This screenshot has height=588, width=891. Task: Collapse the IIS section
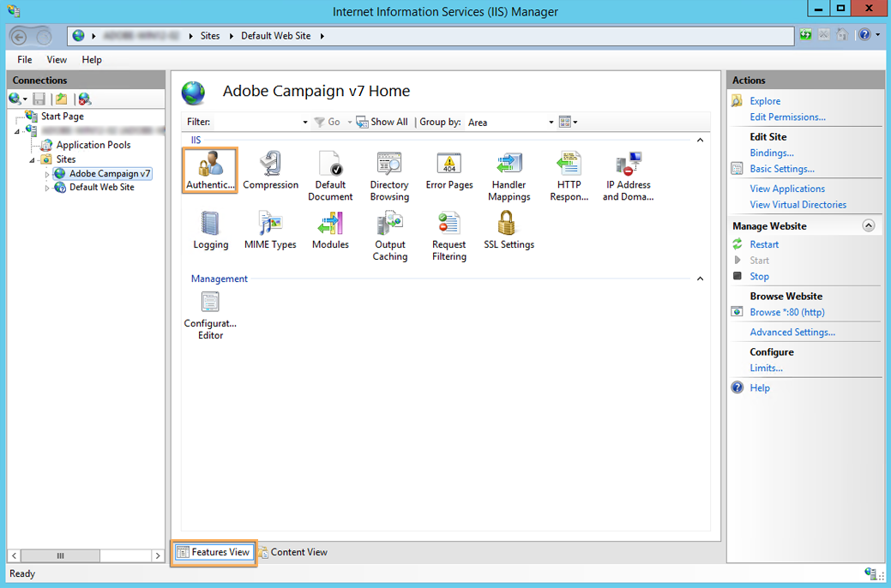point(700,140)
